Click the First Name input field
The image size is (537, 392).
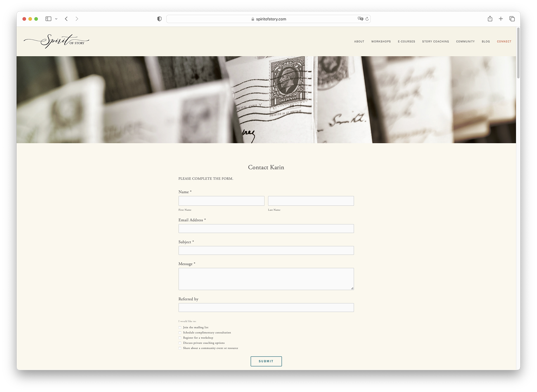tap(221, 201)
